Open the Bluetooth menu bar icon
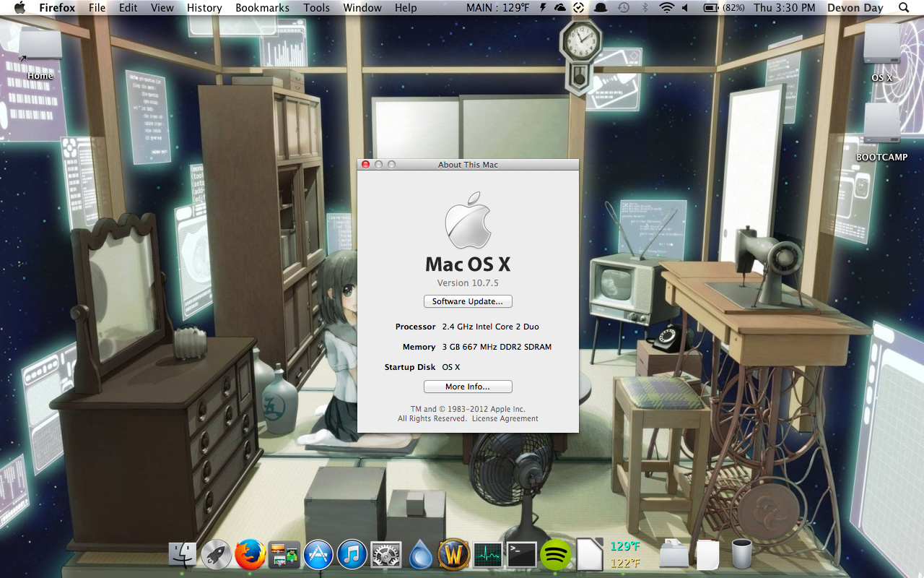The width and height of the screenshot is (924, 578). (645, 8)
